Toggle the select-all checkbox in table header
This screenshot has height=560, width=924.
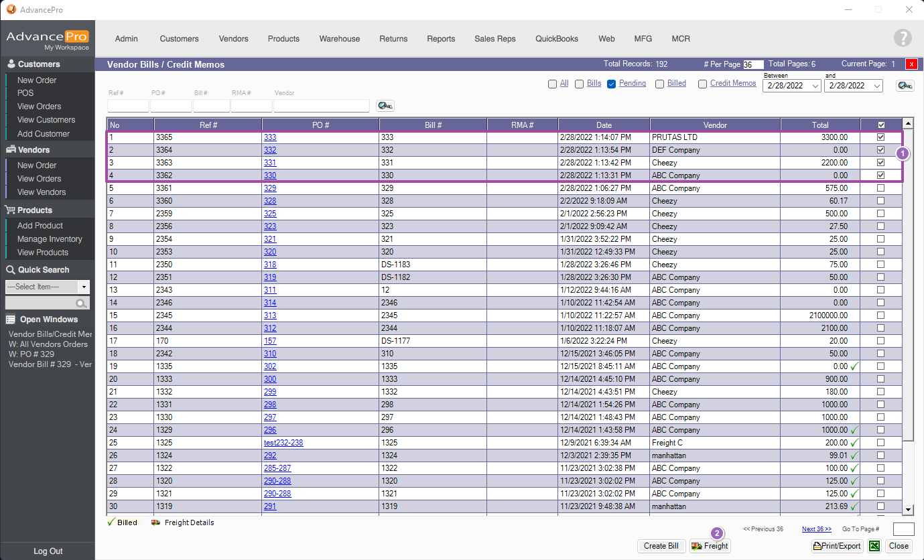tap(880, 125)
